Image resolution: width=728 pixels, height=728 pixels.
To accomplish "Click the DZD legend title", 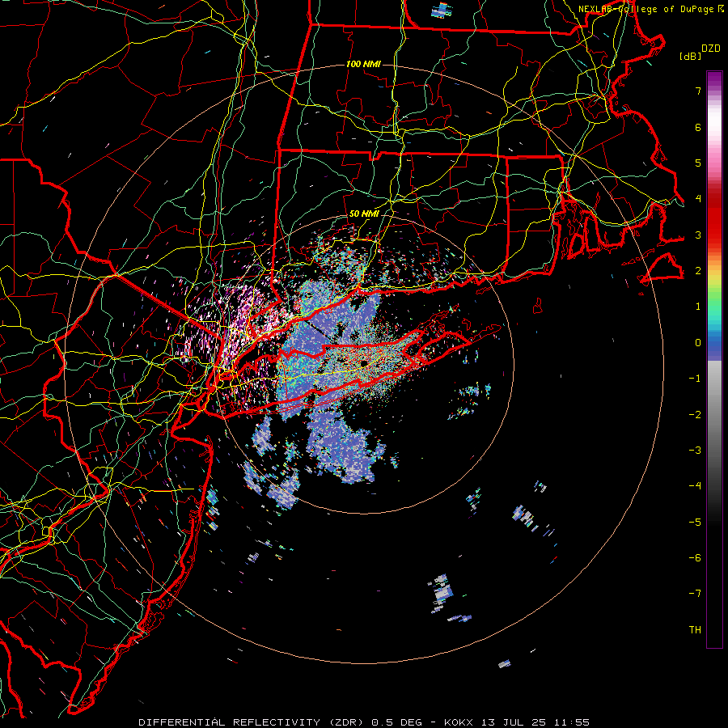I will (x=711, y=49).
